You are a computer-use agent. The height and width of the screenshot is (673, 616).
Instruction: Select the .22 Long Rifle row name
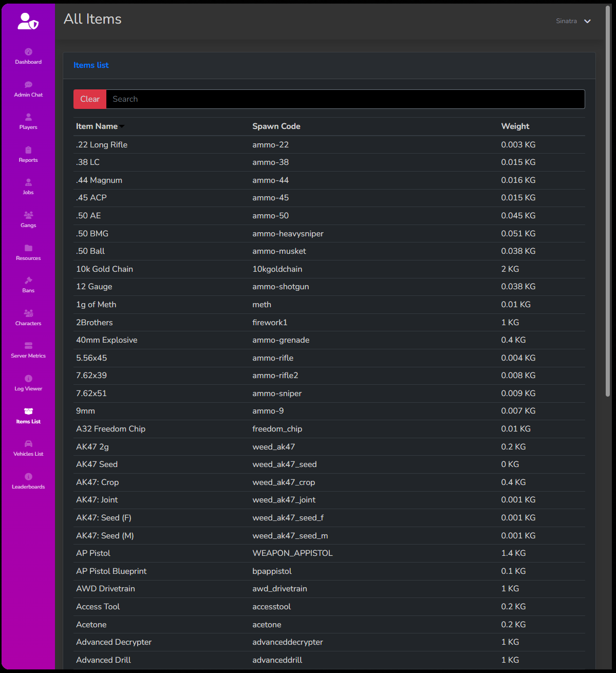point(102,145)
